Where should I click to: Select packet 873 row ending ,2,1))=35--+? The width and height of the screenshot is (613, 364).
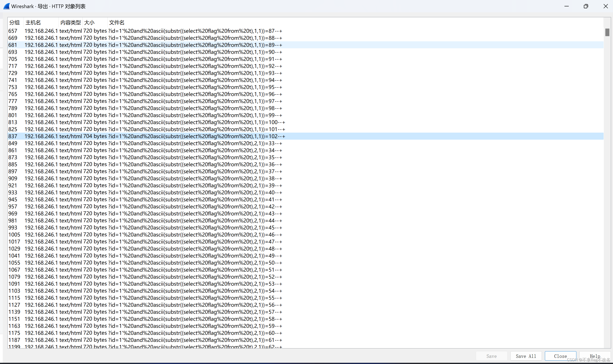click(305, 157)
